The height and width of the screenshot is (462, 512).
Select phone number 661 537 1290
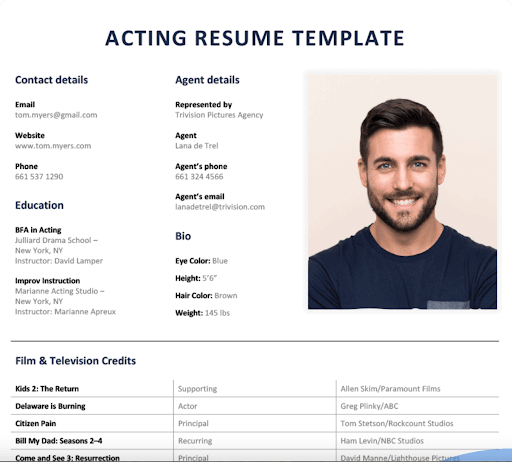tap(39, 176)
